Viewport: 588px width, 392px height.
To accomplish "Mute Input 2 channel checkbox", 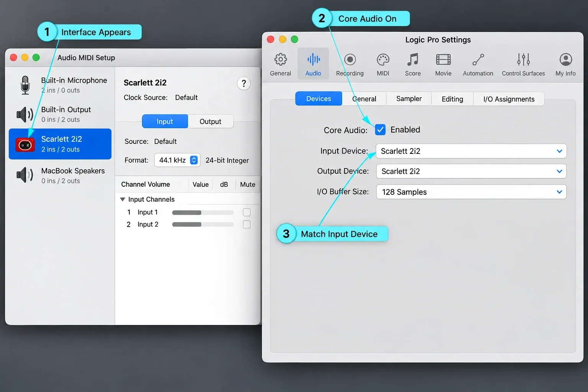I will 247,224.
